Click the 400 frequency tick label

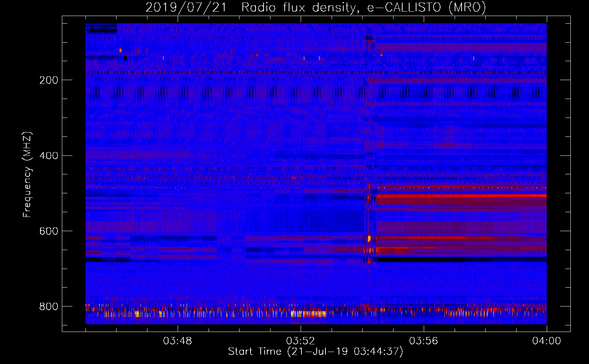pyautogui.click(x=49, y=156)
